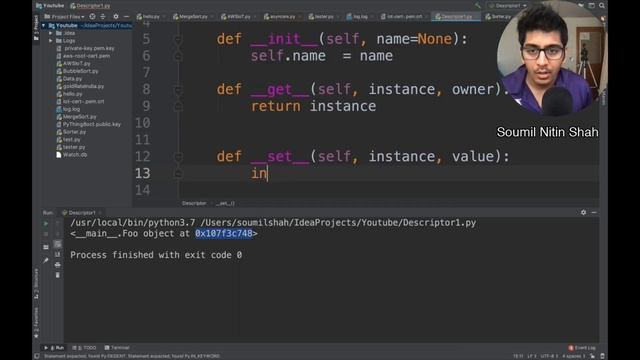The image size is (640, 360).
Task: Toggle soft-wrap icon in Run console
Action: (x=58, y=244)
